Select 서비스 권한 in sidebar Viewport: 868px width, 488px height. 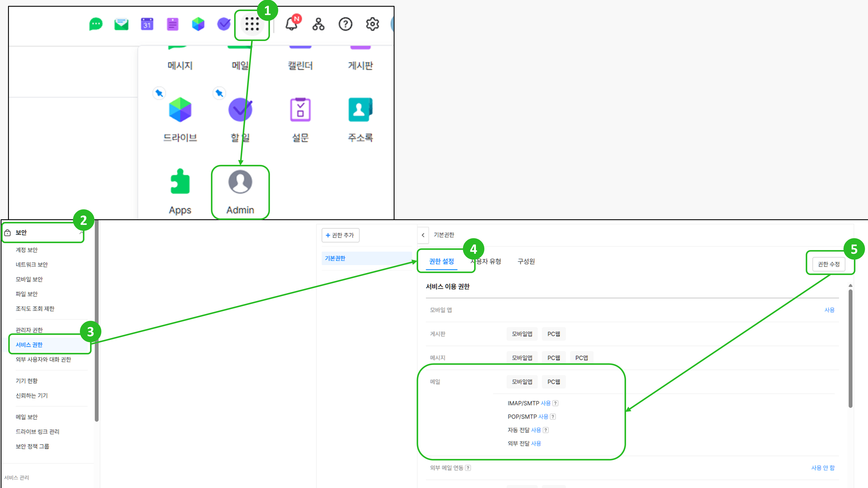(29, 345)
